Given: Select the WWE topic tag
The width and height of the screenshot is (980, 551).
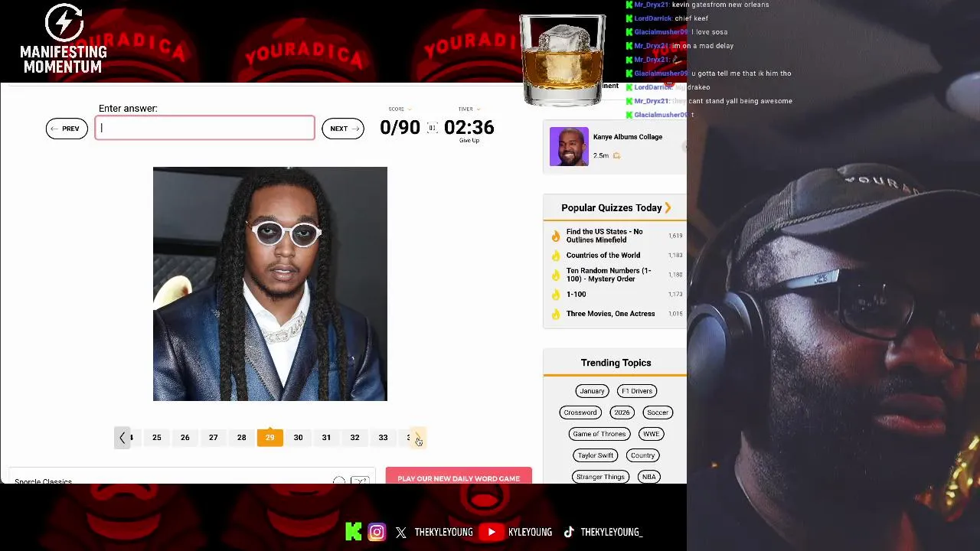Looking at the screenshot, I should [651, 434].
